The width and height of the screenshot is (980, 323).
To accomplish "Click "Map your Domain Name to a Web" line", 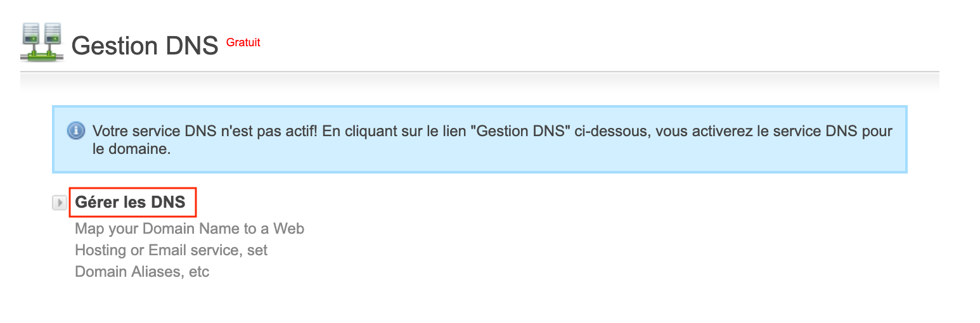I will click(x=190, y=228).
